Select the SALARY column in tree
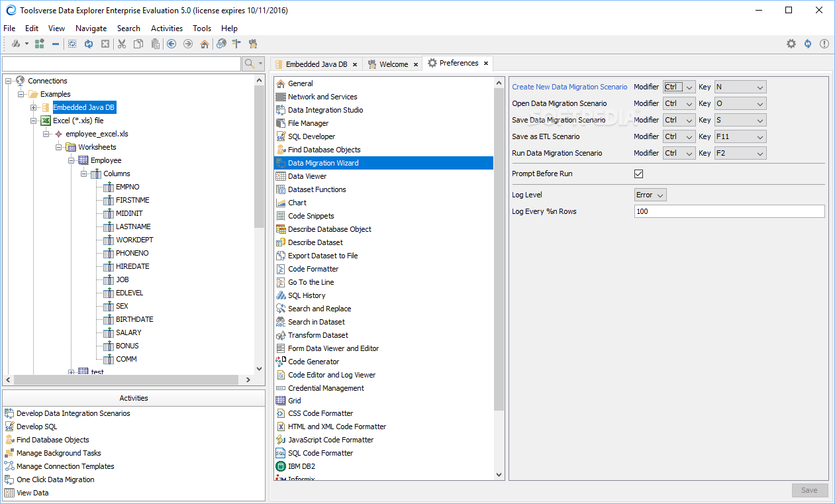The image size is (835, 504). 128,332
